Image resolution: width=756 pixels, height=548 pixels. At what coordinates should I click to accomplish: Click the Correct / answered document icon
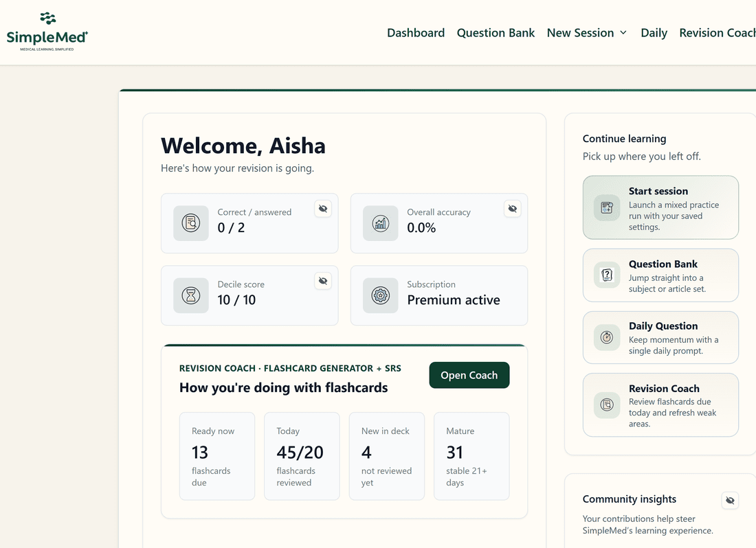(191, 223)
